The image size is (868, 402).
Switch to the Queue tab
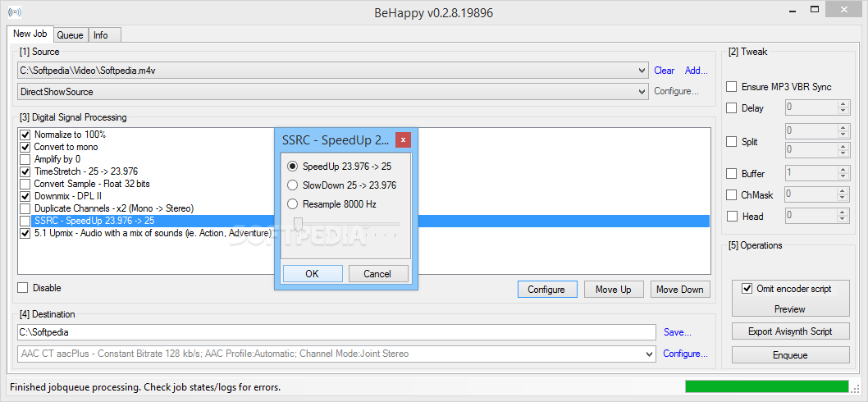(x=70, y=35)
